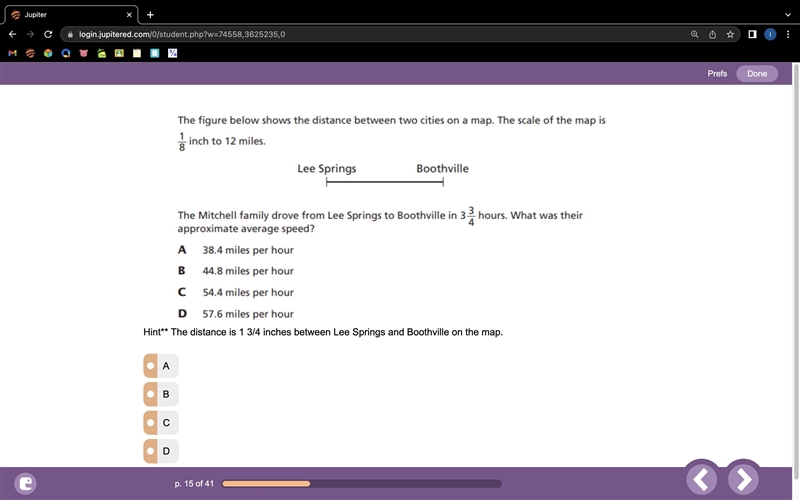The image size is (800, 500).
Task: Share this page from address bar
Action: pos(712,34)
